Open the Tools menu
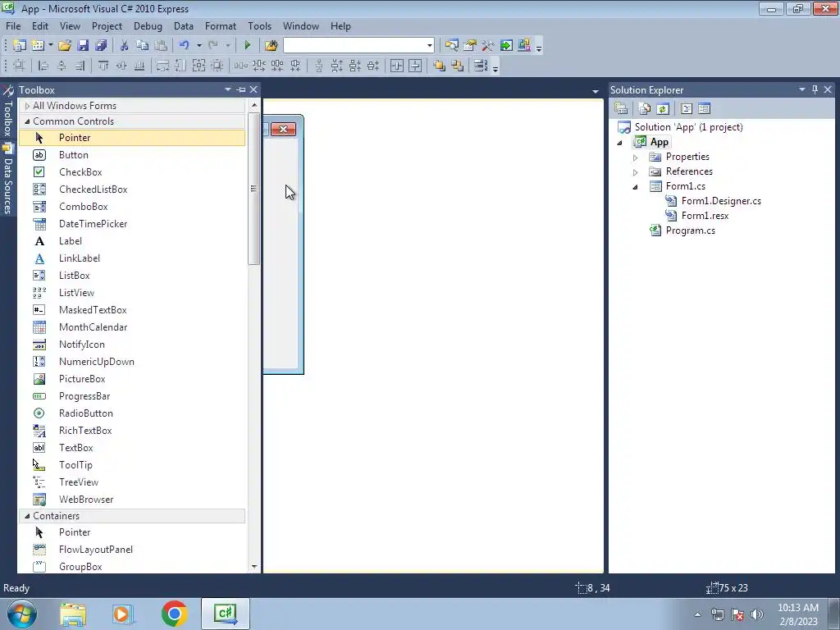840x630 pixels. pos(259,25)
